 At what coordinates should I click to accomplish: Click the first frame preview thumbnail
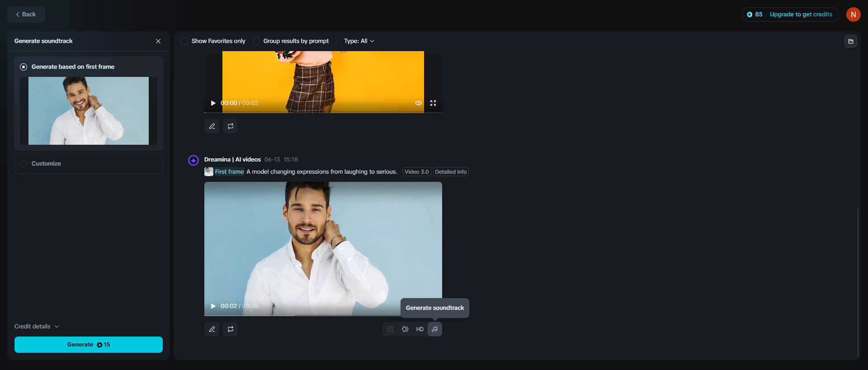coord(89,111)
